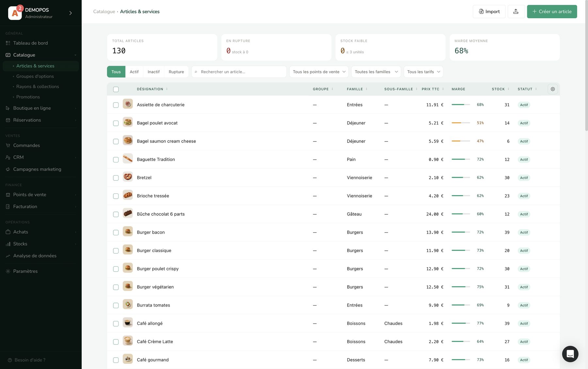The width and height of the screenshot is (588, 369).
Task: Click the Commandes cart icon
Action: 8,145
